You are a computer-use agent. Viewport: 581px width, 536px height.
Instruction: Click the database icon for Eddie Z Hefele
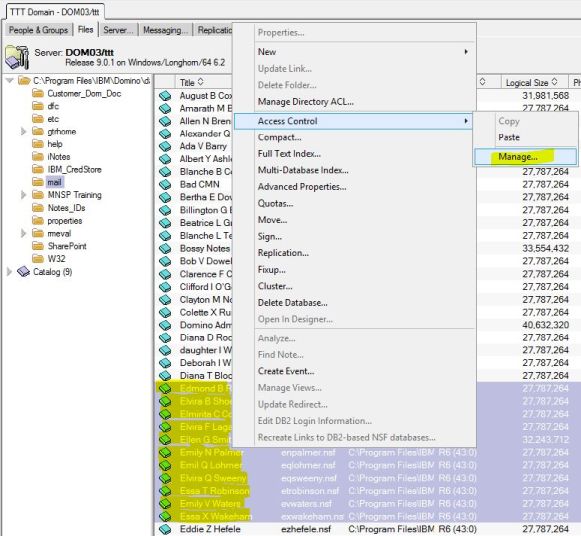pyautogui.click(x=165, y=529)
